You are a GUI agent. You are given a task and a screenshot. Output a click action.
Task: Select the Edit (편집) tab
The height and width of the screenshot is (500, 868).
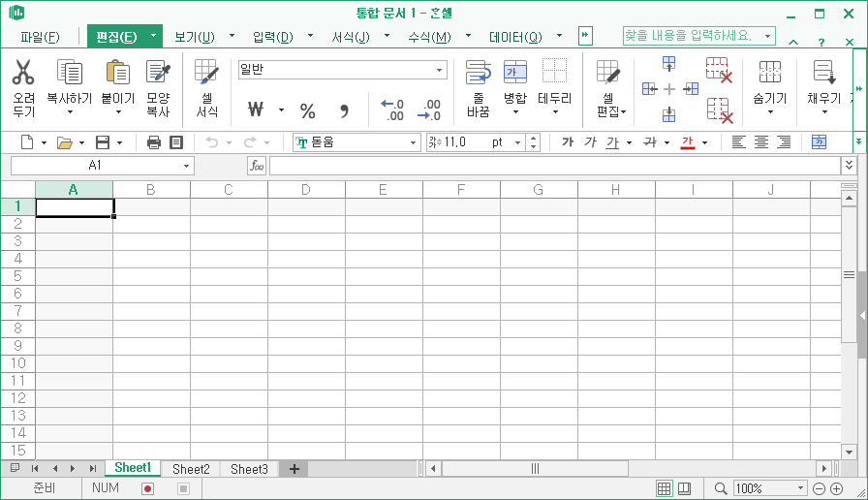click(116, 37)
